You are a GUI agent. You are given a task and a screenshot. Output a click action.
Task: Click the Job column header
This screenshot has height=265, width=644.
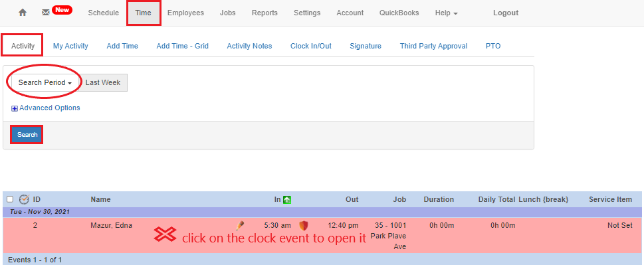(399, 199)
